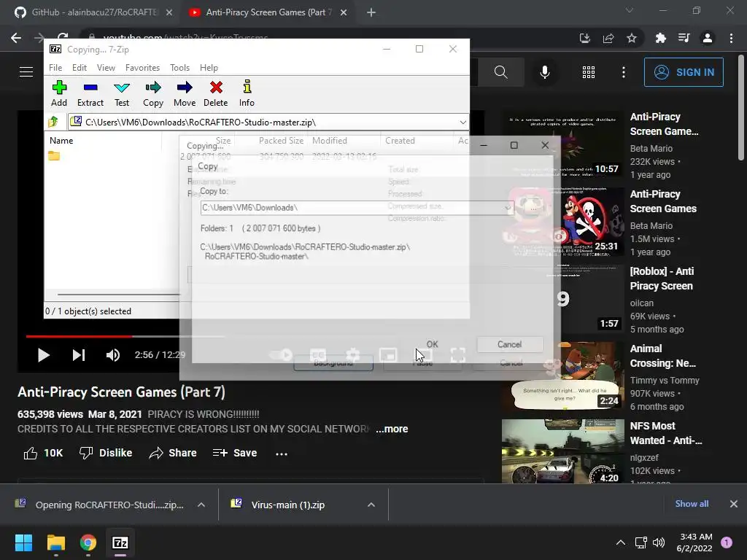Open options for Virus-main (1).zip download
Screen dimensions: 747x560
tap(371, 505)
